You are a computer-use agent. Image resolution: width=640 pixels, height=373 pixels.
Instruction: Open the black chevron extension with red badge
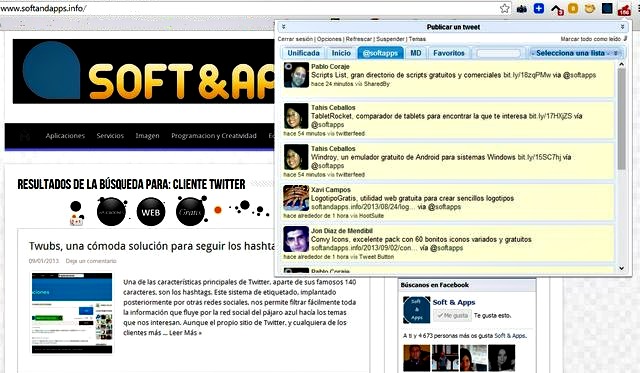pos(557,9)
